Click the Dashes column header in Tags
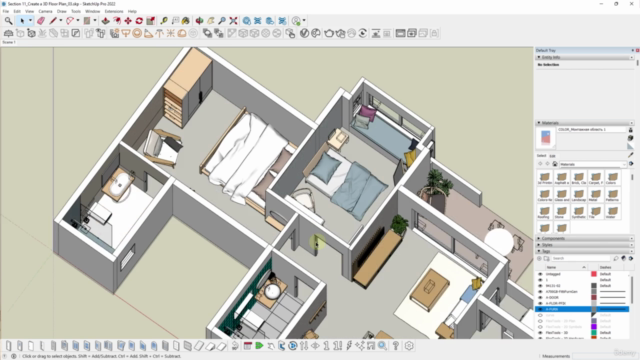 pyautogui.click(x=610, y=267)
